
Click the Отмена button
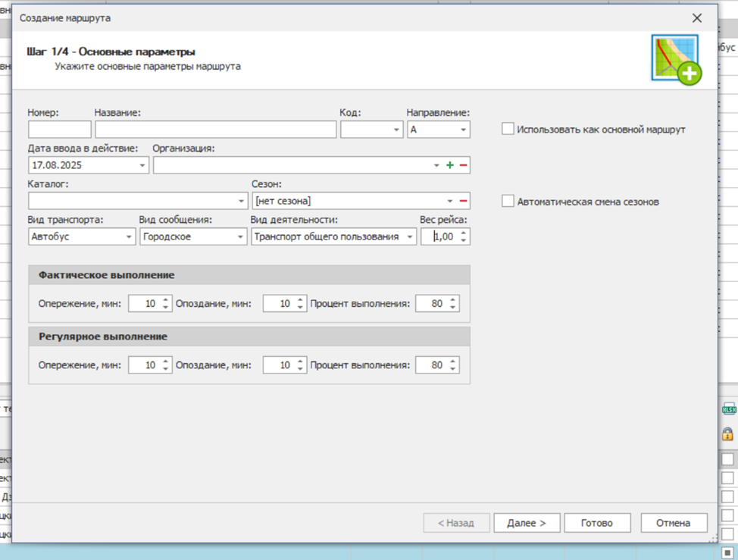674,523
